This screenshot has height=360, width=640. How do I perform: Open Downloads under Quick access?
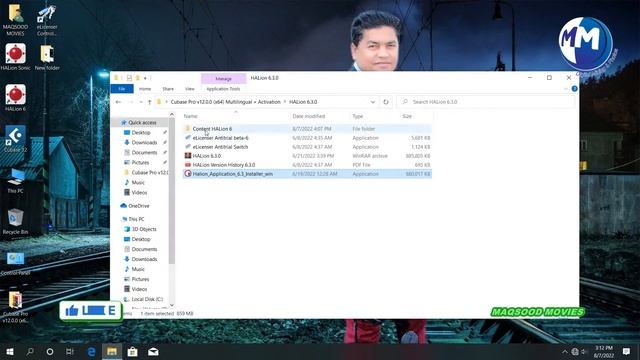point(144,142)
